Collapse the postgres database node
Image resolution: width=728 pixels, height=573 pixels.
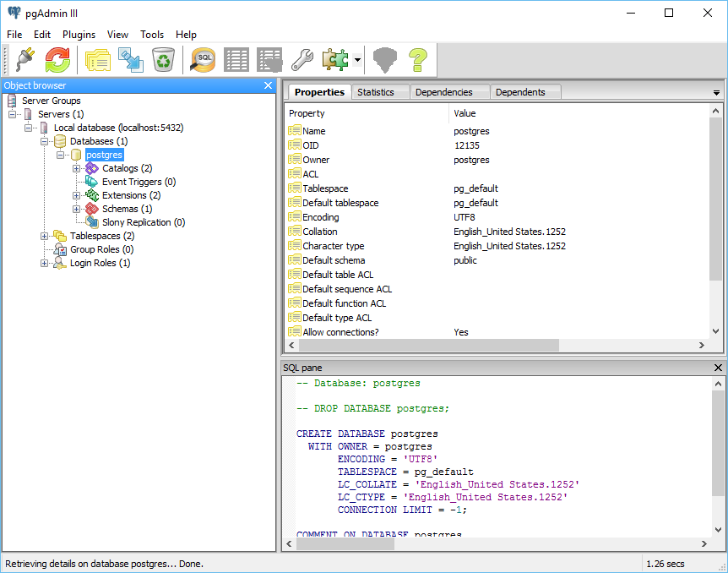[60, 155]
